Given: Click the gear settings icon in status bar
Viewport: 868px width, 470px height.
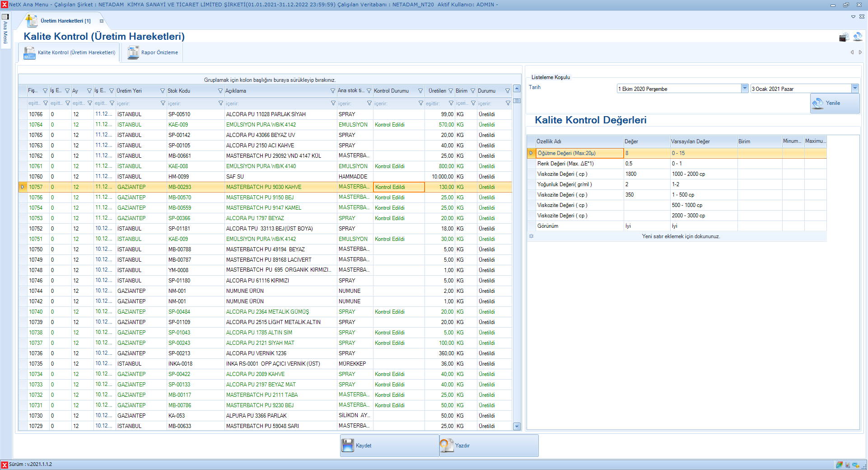Looking at the screenshot, I should tap(855, 465).
